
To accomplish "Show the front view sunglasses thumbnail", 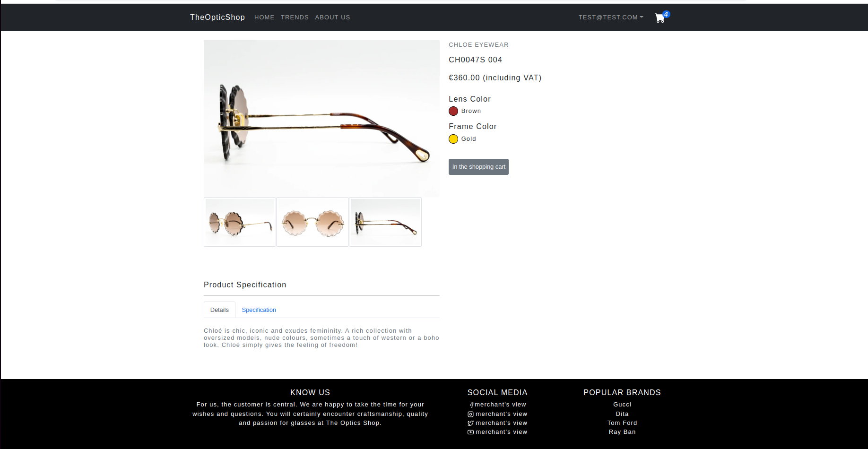I will coord(312,222).
